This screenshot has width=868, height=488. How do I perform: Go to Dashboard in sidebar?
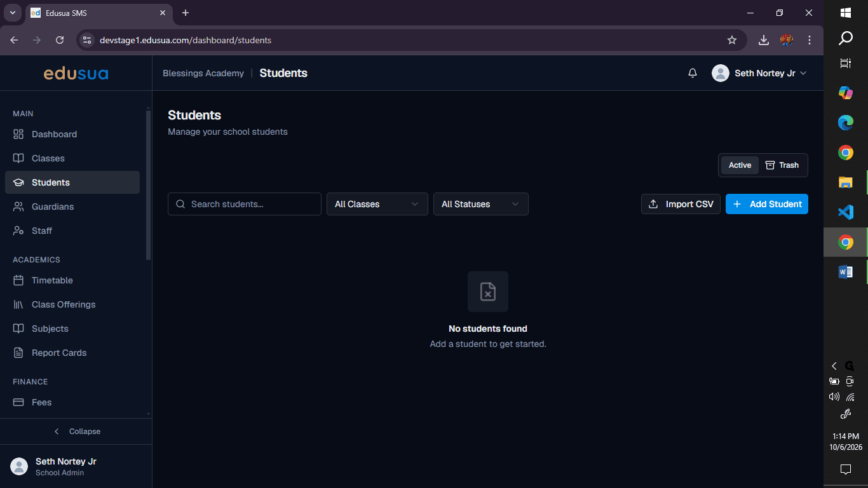coord(72,134)
